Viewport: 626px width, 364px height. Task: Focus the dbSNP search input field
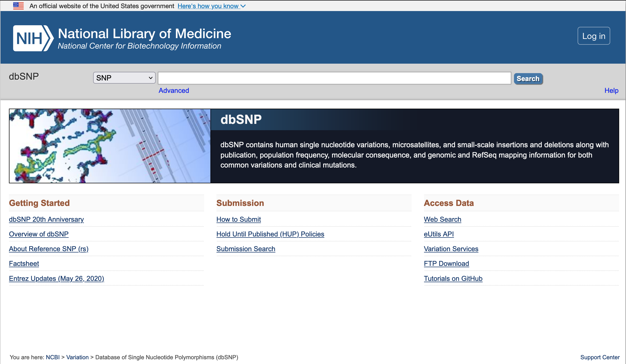point(334,78)
